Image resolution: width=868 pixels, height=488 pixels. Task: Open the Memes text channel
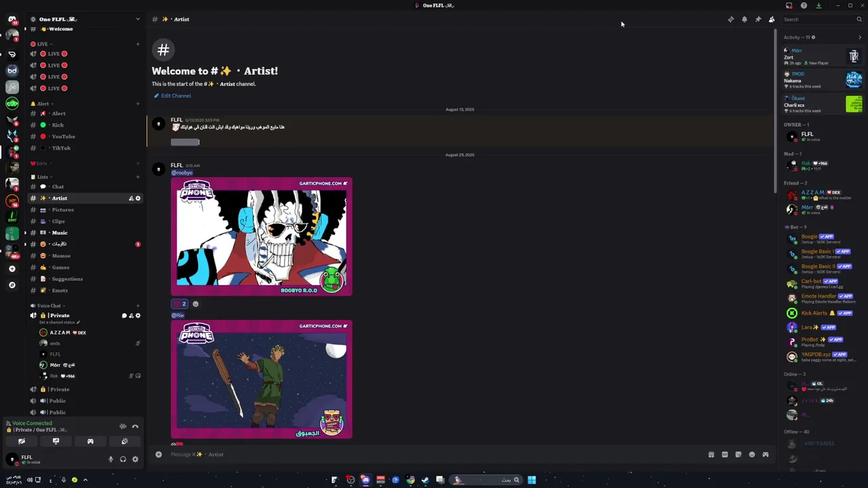click(85, 256)
